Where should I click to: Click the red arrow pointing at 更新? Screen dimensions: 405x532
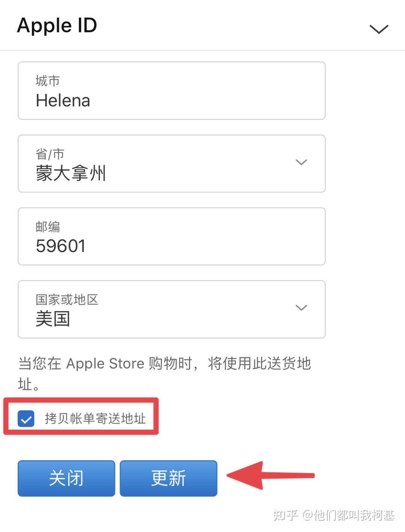coord(270,475)
